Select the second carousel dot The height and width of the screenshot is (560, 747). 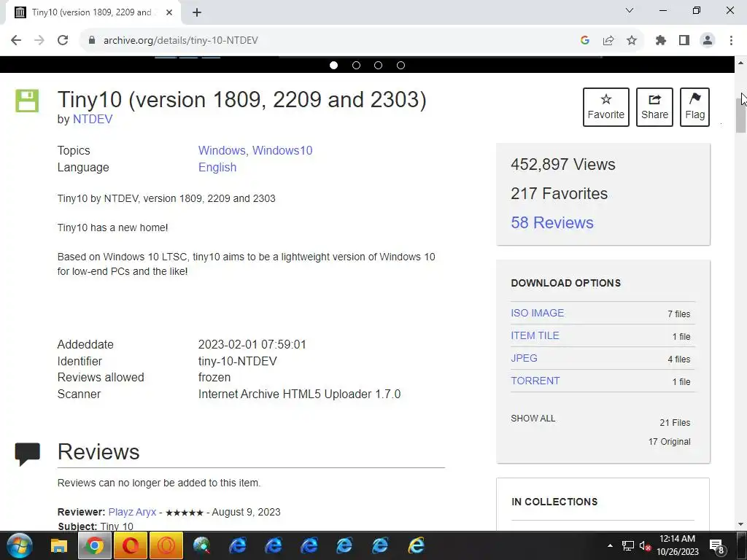[x=356, y=65]
